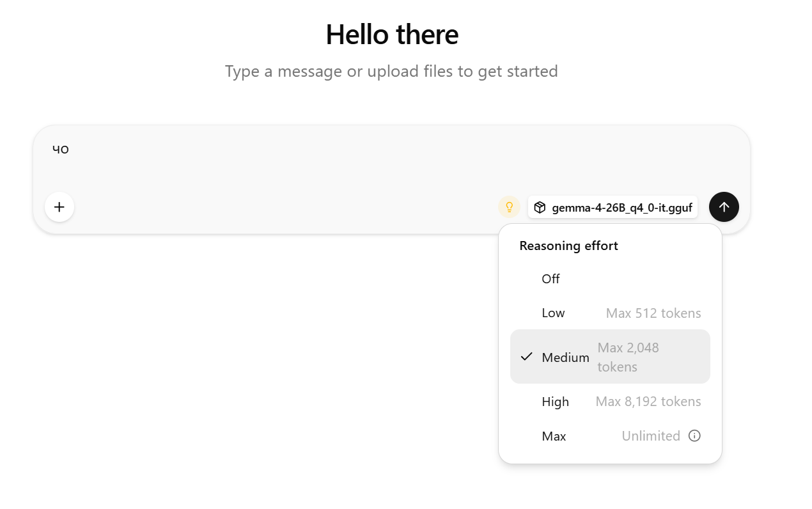Select High reasoning effort

610,402
